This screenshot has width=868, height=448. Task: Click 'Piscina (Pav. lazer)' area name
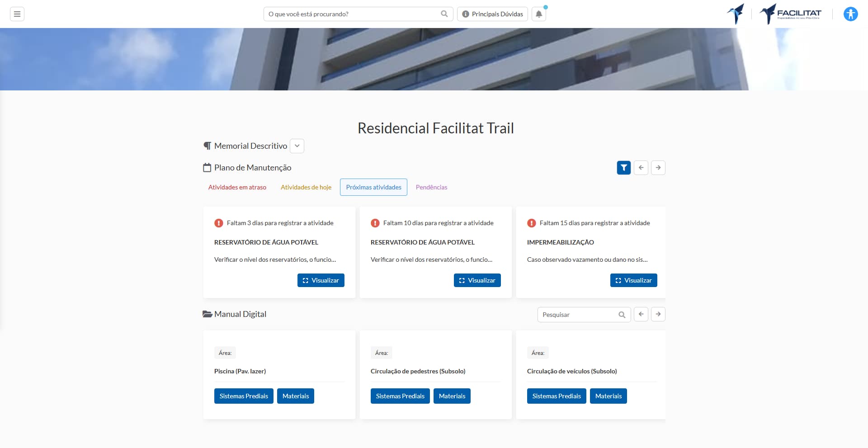coord(240,371)
